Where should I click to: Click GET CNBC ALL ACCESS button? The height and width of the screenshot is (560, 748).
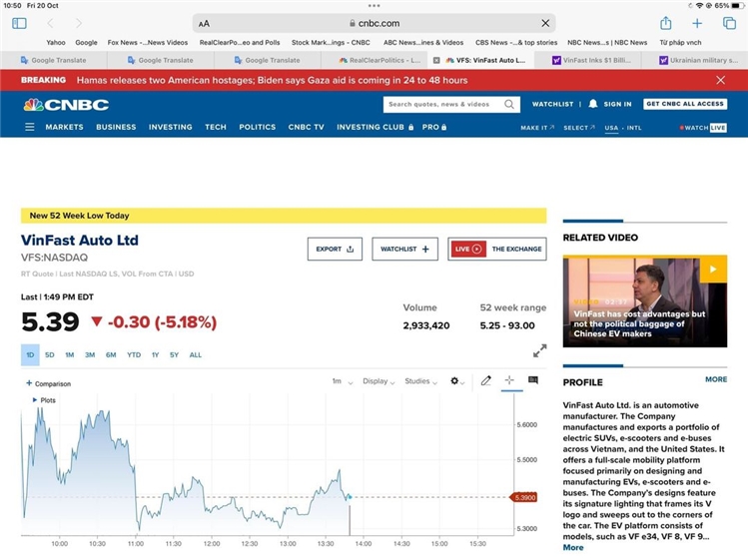(685, 104)
